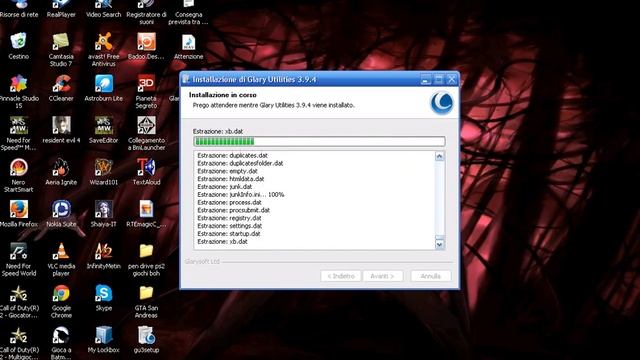The width and height of the screenshot is (640, 360).
Task: Click the Skype desktop icon
Action: click(x=104, y=293)
